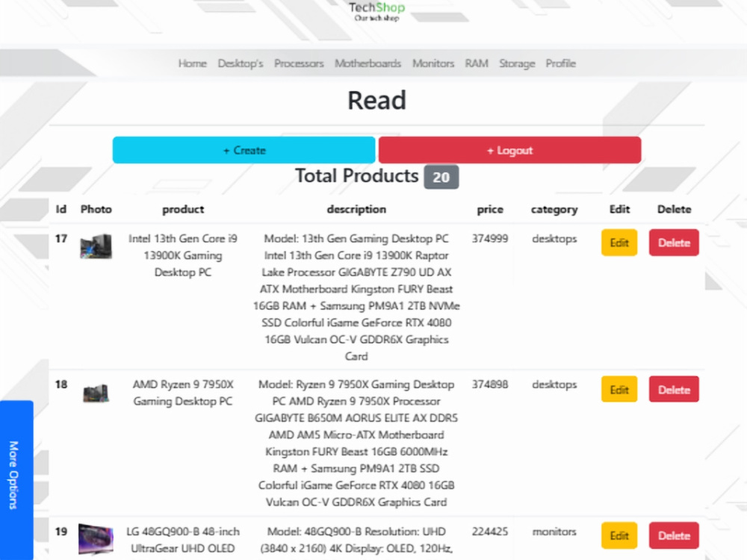Delete product with id 17
Screen dimensions: 747x560
coord(674,243)
